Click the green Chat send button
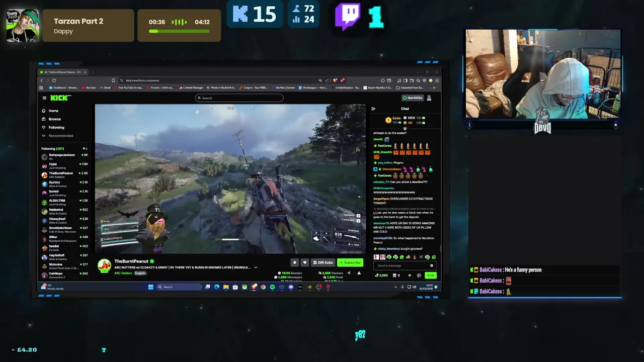The width and height of the screenshot is (644, 362). [x=431, y=276]
